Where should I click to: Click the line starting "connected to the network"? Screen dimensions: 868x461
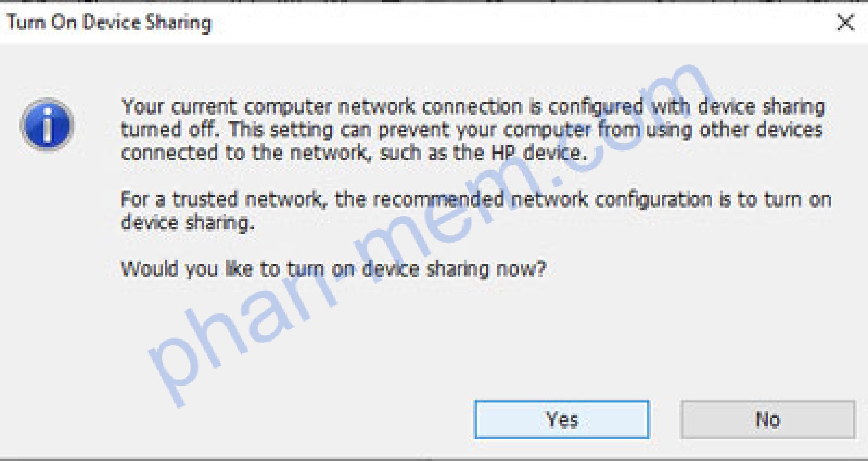(354, 153)
